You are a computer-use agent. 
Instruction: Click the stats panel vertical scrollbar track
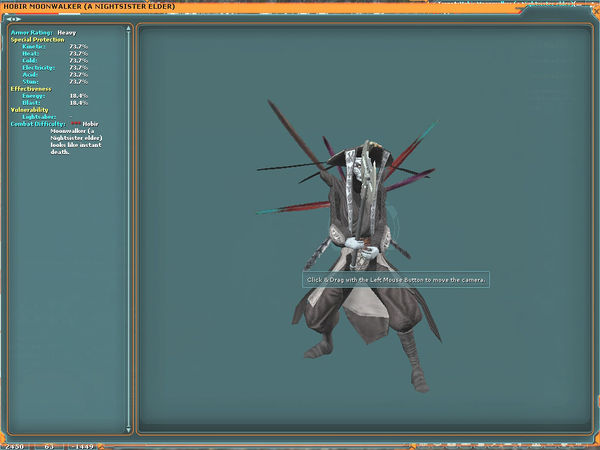(129, 230)
